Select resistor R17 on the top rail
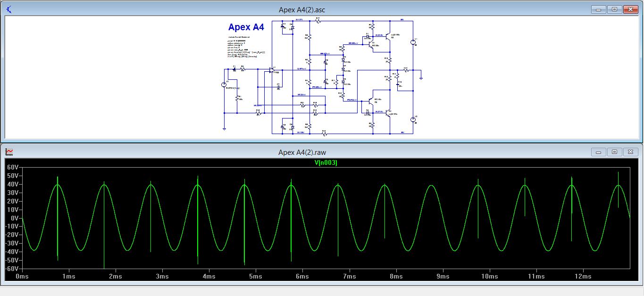This screenshot has width=644, height=296. click(x=318, y=21)
